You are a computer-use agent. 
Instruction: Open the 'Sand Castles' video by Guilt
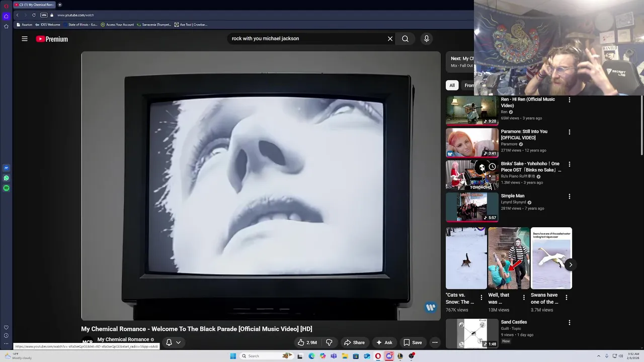(x=472, y=333)
